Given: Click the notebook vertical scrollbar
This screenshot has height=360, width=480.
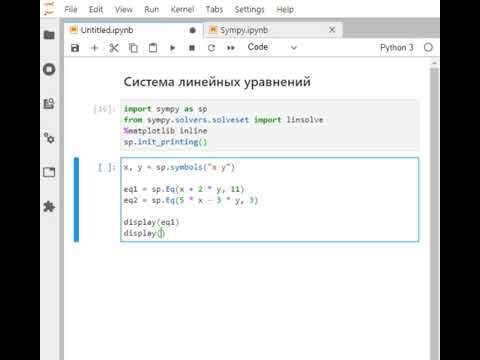Looking at the screenshot, I should (x=434, y=213).
